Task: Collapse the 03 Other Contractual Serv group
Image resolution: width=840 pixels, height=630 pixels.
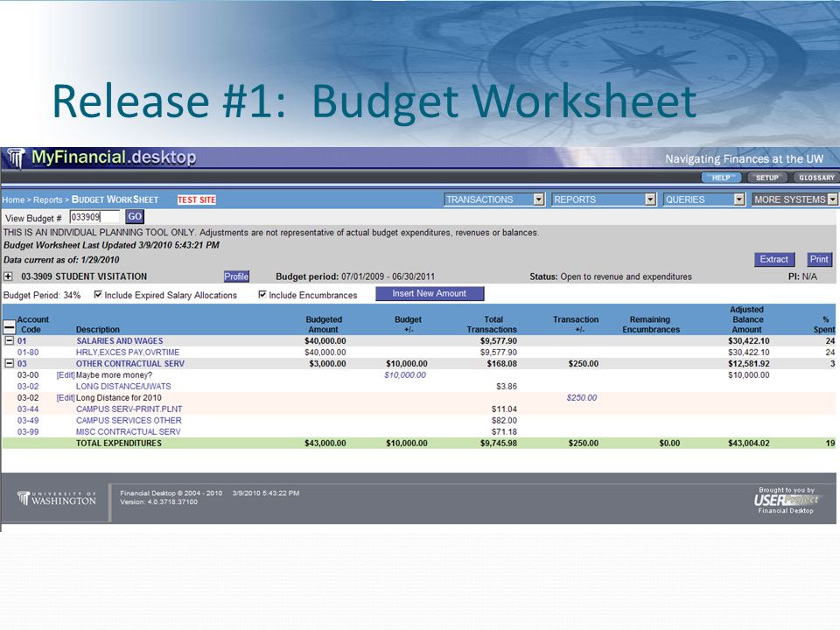Action: click(9, 363)
